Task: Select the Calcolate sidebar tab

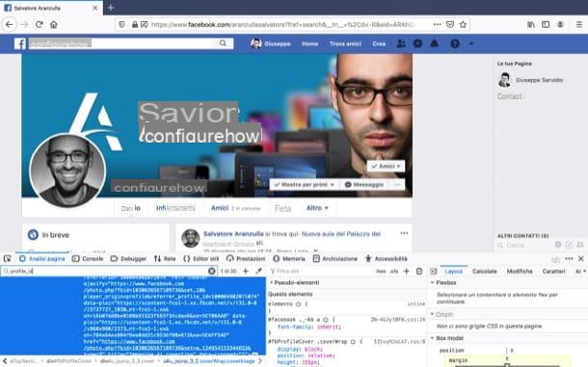Action: 485,271
